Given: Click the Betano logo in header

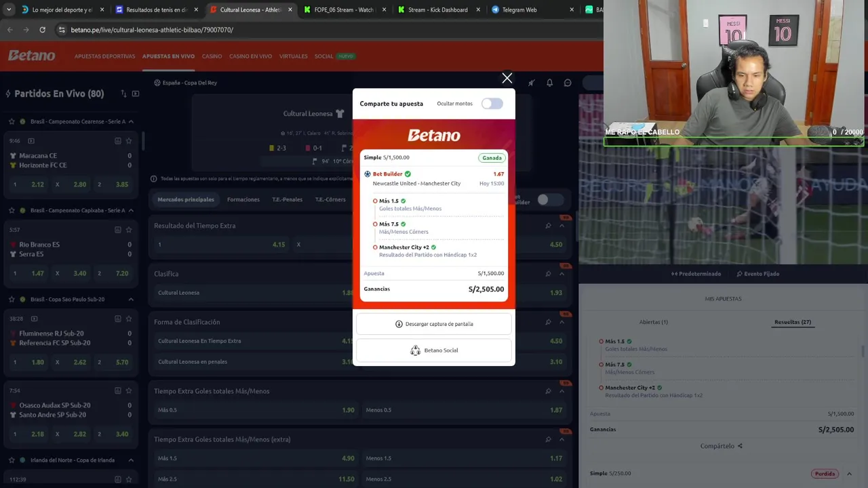Looking at the screenshot, I should 31,56.
